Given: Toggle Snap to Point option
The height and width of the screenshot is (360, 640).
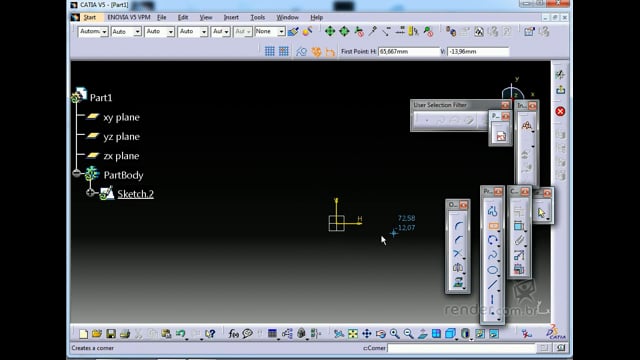Looking at the screenshot, I should [x=283, y=51].
